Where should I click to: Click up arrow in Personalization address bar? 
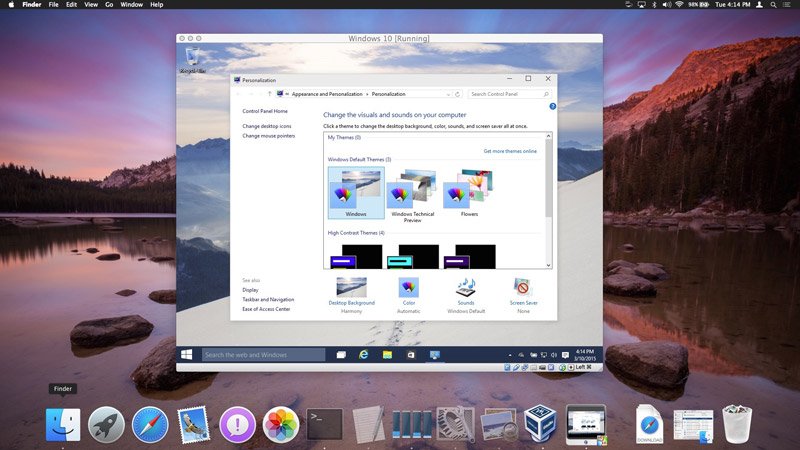tap(269, 94)
